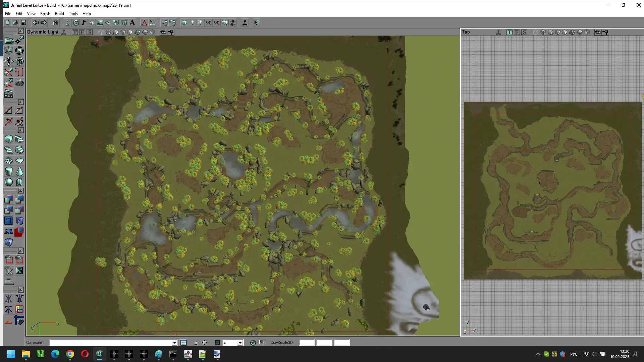
Task: Click the Undo left arrow icon
Action: 36,22
